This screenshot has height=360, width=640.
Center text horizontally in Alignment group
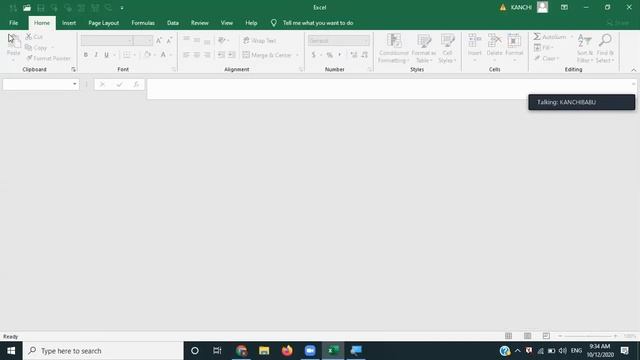coord(197,55)
